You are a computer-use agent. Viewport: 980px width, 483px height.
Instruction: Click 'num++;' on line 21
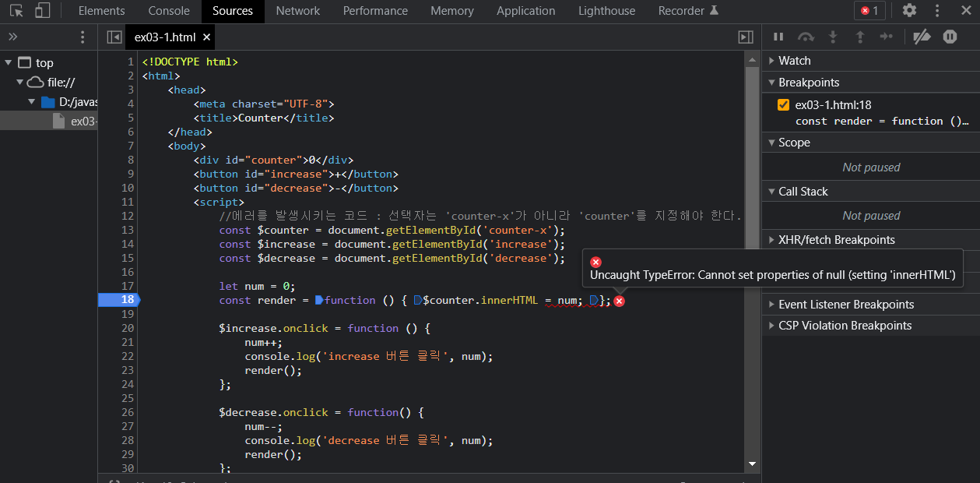point(263,342)
